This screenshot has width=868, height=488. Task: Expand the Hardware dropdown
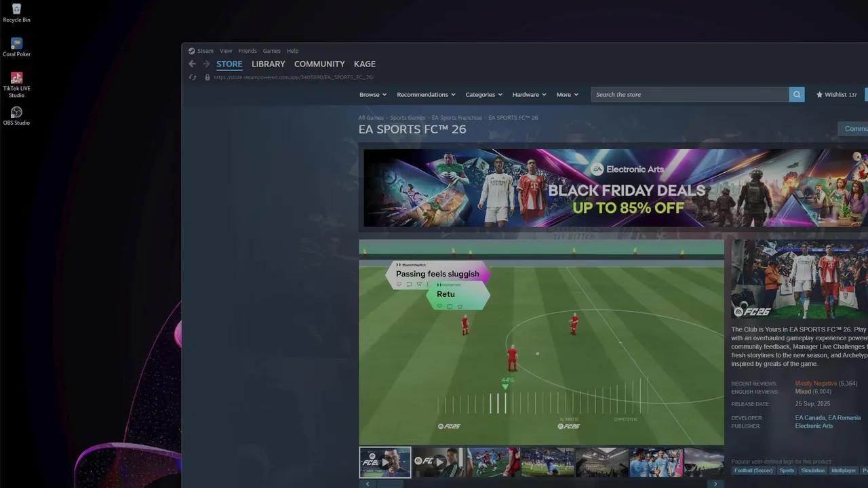pos(529,95)
